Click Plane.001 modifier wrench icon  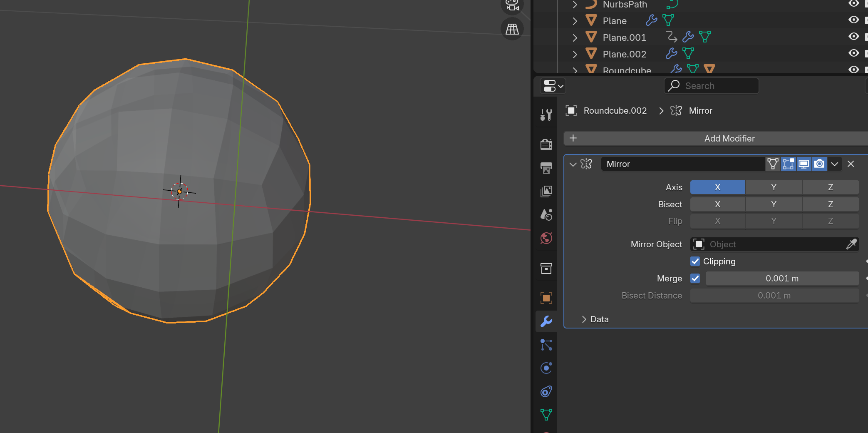coord(688,37)
